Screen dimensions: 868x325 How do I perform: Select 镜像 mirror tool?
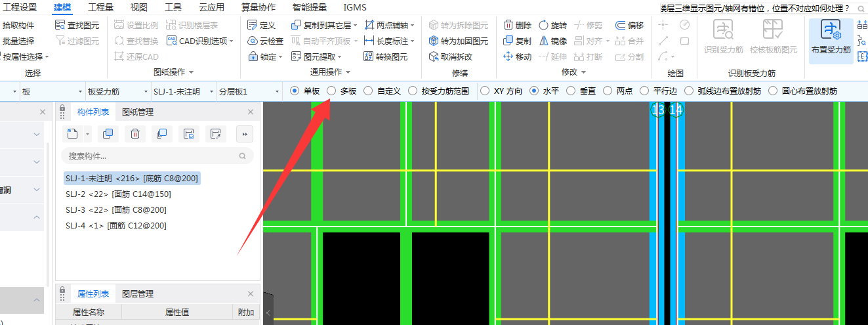click(552, 41)
